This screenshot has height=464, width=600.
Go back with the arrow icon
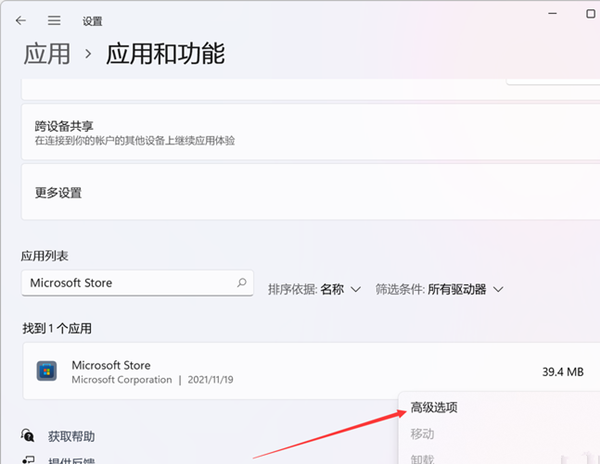[21, 21]
